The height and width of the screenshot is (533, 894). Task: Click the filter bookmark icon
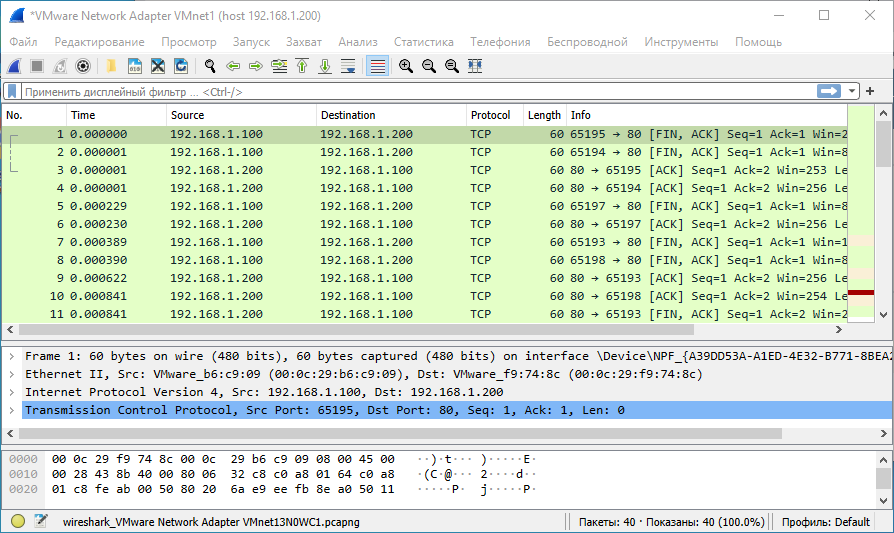[12, 91]
